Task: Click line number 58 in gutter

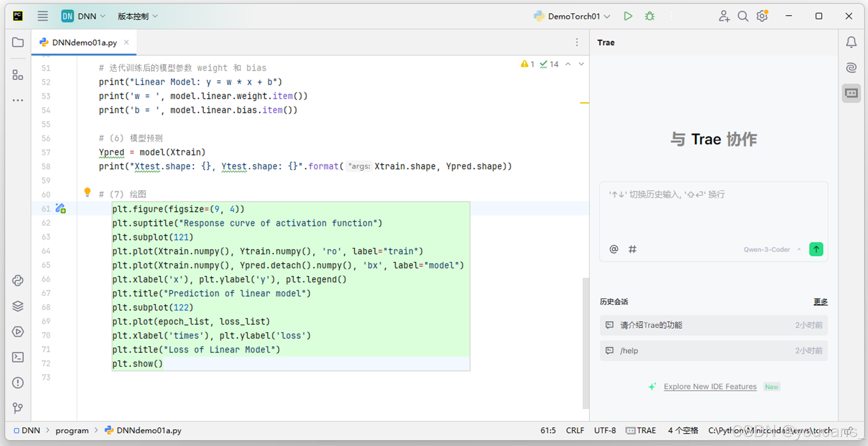Action: tap(46, 166)
